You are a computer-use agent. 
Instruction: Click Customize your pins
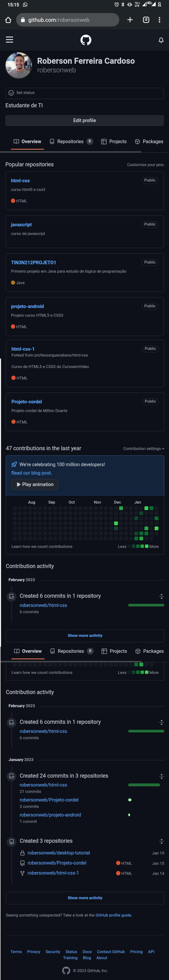click(145, 165)
